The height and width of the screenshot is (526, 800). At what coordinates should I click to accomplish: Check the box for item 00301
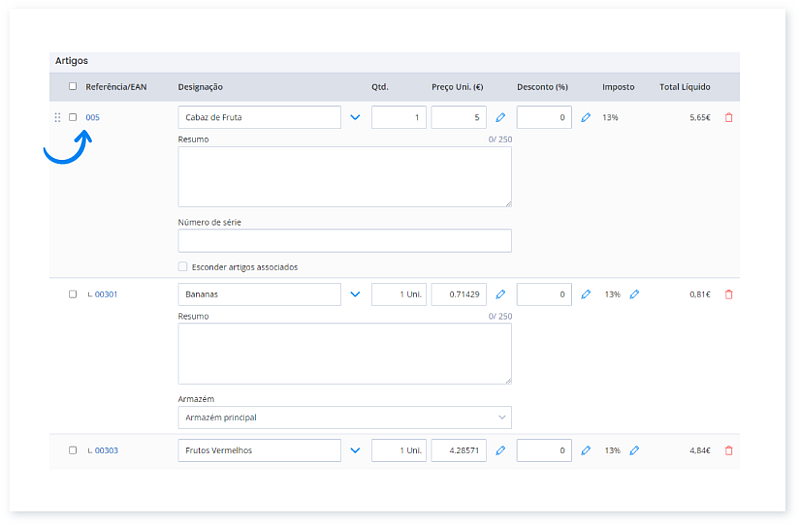click(73, 295)
